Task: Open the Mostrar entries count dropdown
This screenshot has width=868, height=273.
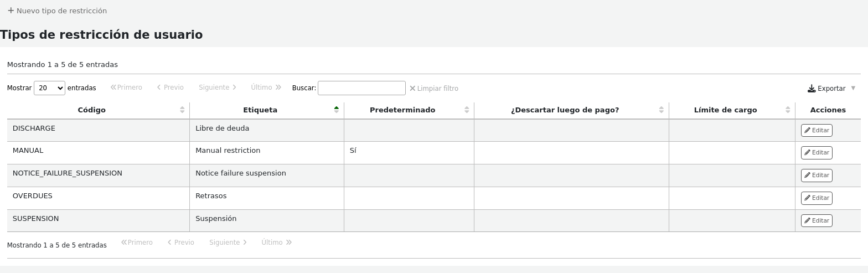Action: click(49, 88)
